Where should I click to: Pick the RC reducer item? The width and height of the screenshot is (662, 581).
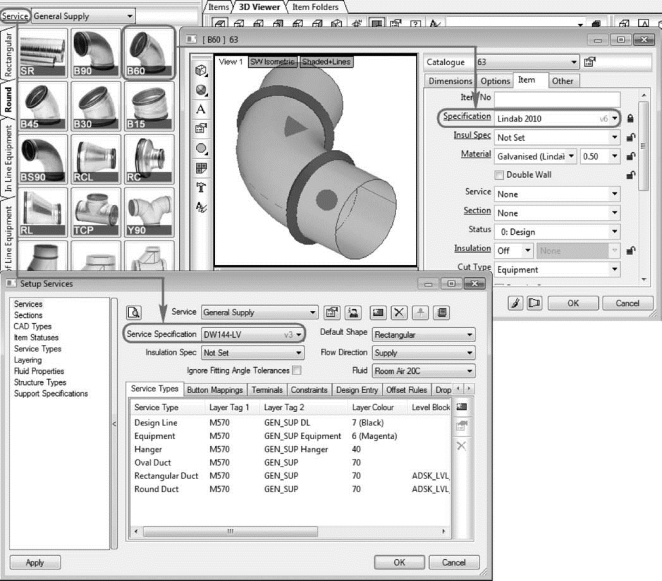point(149,159)
